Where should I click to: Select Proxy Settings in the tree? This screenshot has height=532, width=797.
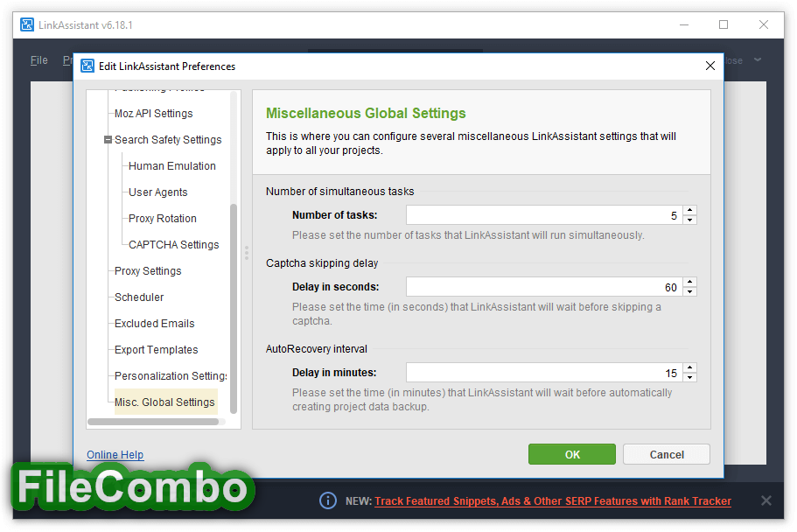(147, 271)
